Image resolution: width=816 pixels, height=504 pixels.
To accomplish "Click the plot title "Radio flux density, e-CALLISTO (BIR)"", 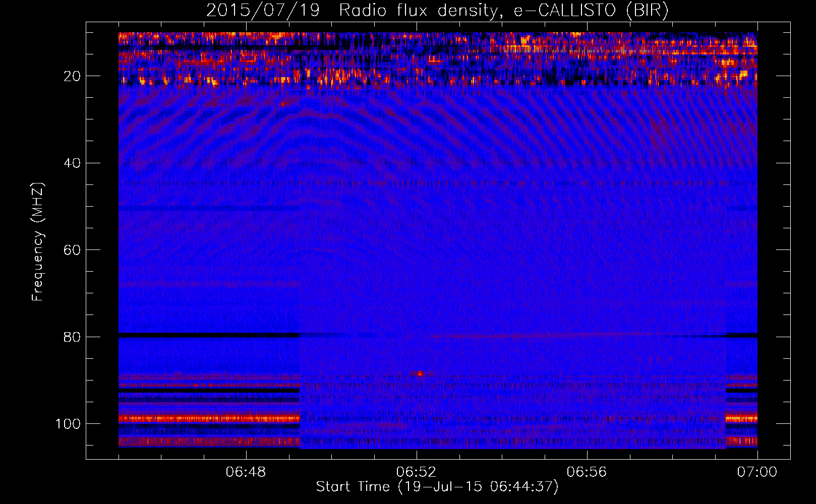I will 504,11.
